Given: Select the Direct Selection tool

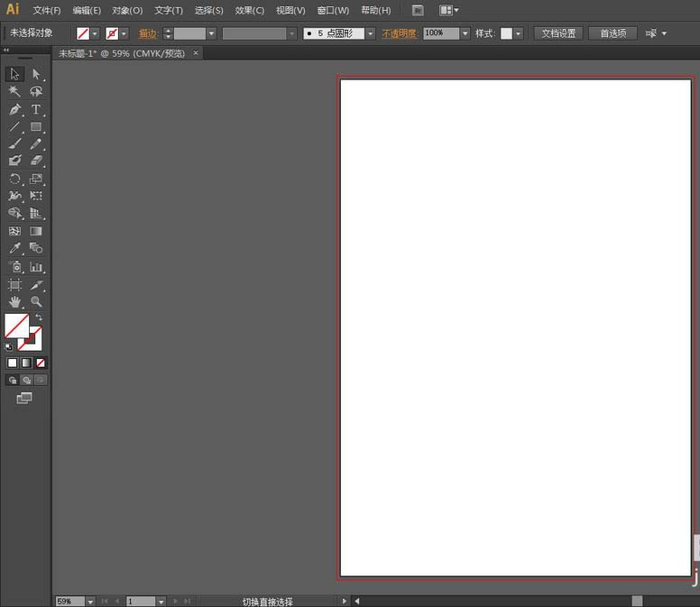Looking at the screenshot, I should click(36, 74).
